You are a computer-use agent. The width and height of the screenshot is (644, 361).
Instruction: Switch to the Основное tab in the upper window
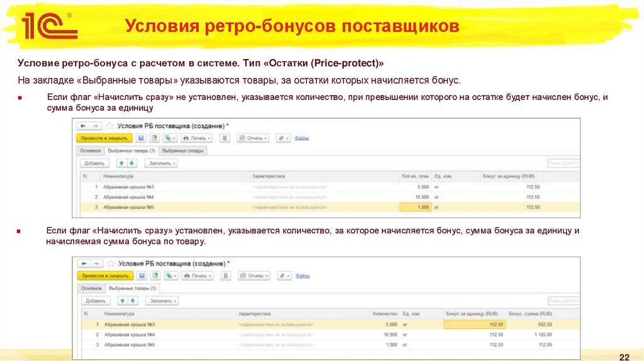(x=91, y=151)
